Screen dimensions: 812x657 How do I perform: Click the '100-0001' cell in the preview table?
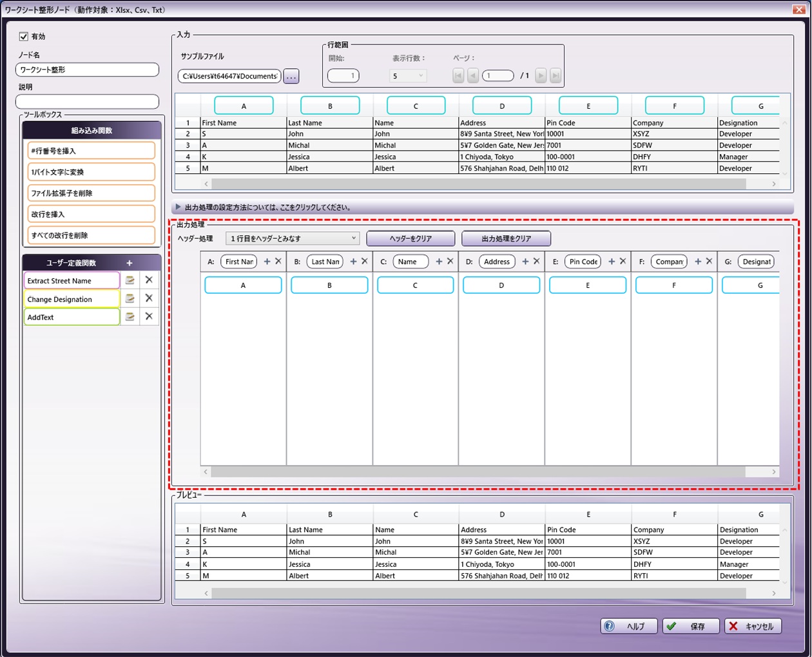pyautogui.click(x=588, y=564)
